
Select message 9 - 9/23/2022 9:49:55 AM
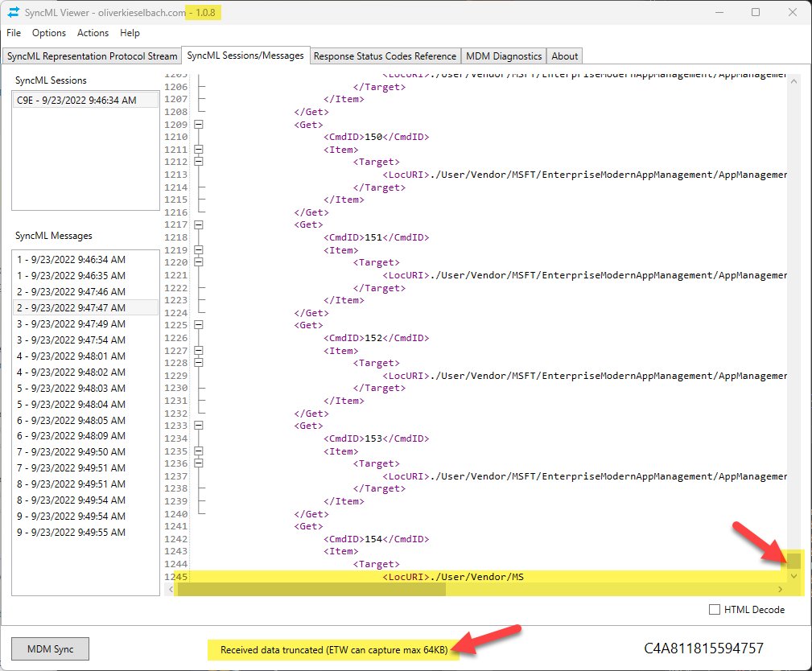[x=85, y=532]
